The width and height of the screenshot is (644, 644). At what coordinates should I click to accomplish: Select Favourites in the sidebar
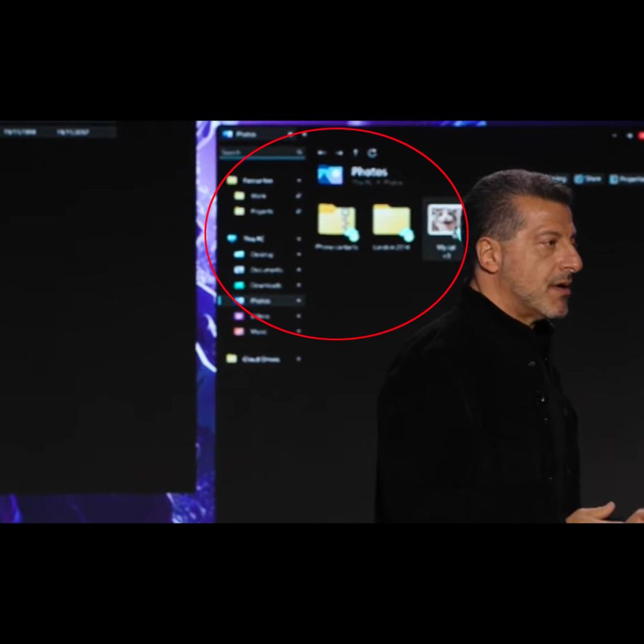(258, 180)
